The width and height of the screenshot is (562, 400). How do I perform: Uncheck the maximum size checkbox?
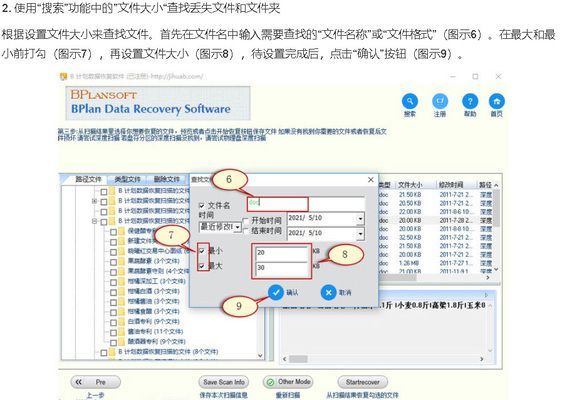pyautogui.click(x=202, y=266)
